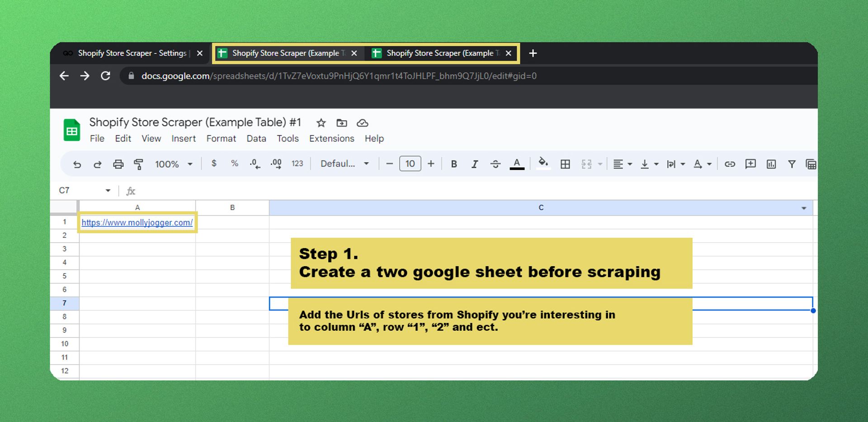868x422 pixels.
Task: Toggle bold formatting
Action: pos(454,164)
